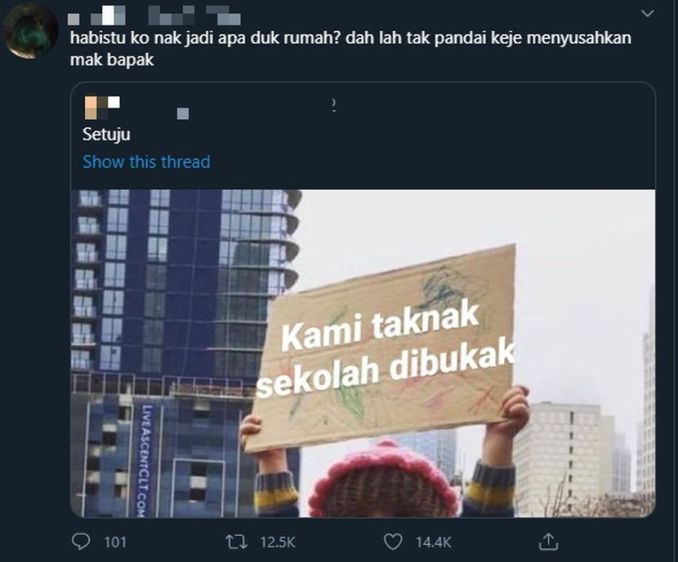Click the reply speech bubble icon
The height and width of the screenshot is (562, 678).
click(81, 541)
